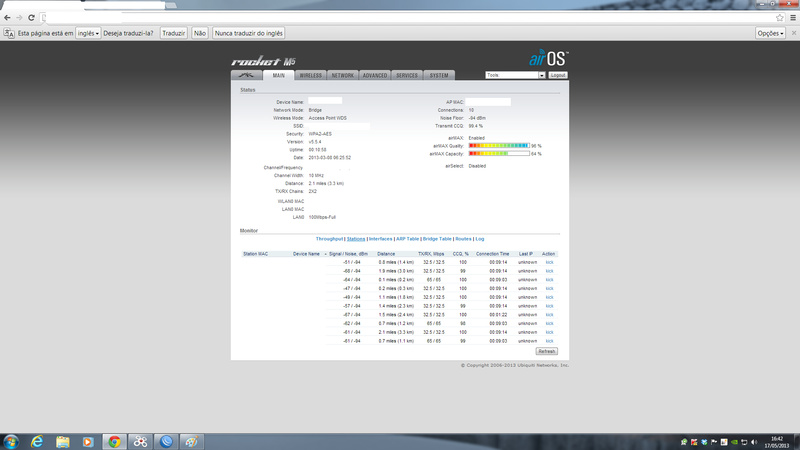This screenshot has width=800, height=450.
Task: Kick the station with signal -49 / -94
Action: (549, 297)
